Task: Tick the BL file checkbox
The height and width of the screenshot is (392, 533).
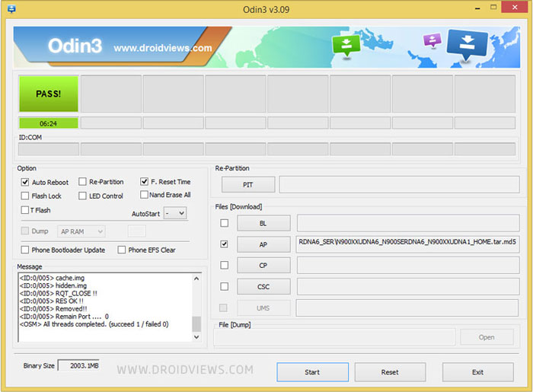Action: [225, 223]
